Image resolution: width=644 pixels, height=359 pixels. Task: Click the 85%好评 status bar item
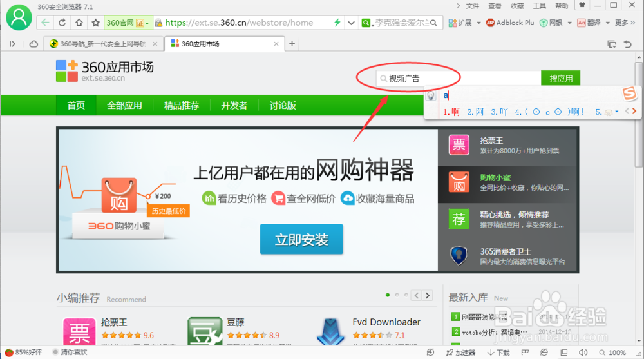(x=23, y=353)
